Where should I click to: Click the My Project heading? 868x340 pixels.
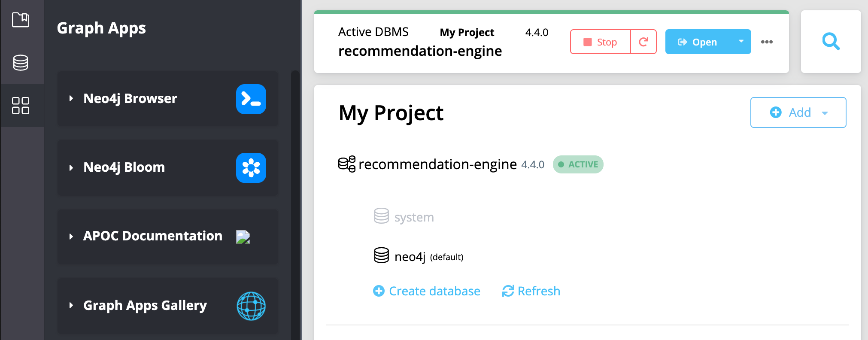[x=391, y=113]
